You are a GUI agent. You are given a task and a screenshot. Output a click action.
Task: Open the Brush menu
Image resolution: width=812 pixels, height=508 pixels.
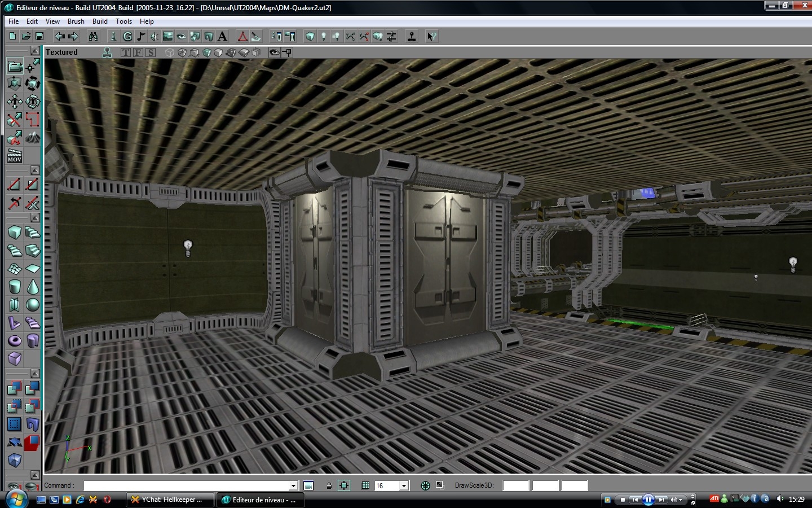tap(76, 21)
